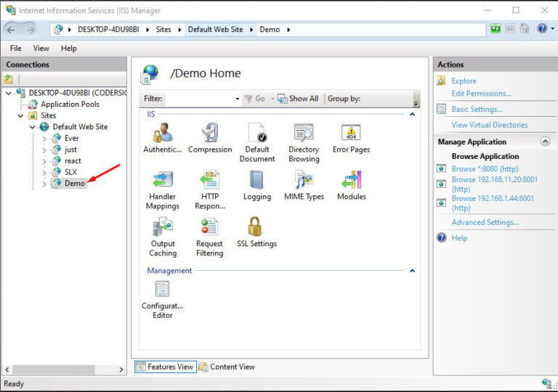Open the Error Pages feature

pos(351,137)
